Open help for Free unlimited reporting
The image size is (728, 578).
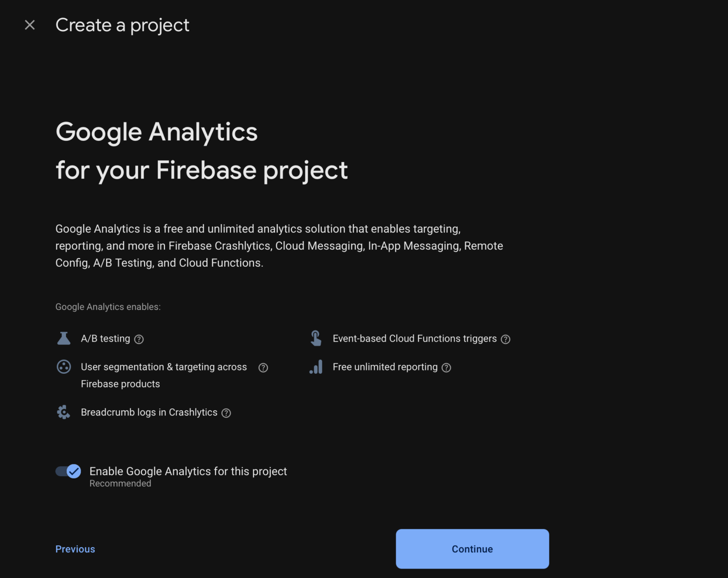[x=446, y=368]
